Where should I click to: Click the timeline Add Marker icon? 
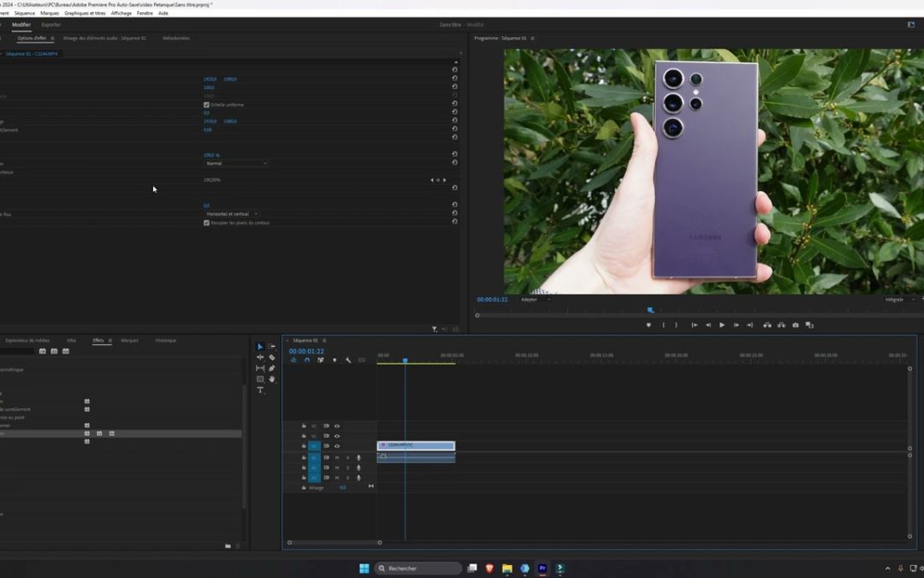[x=335, y=360]
